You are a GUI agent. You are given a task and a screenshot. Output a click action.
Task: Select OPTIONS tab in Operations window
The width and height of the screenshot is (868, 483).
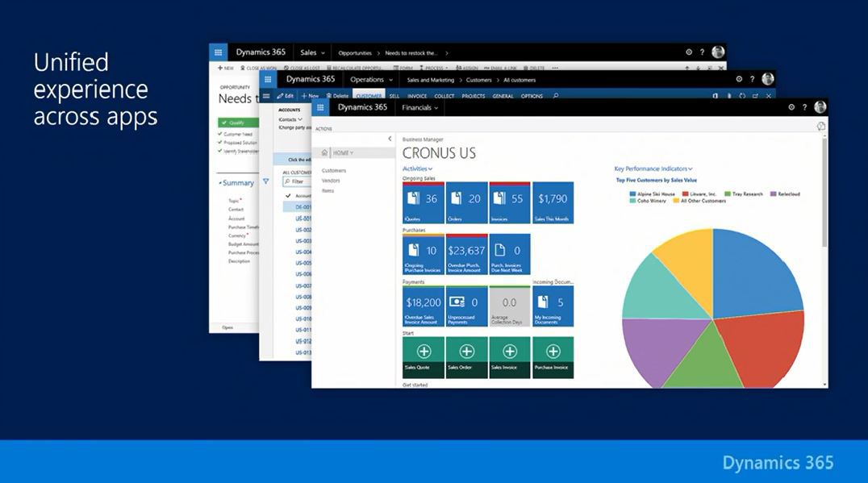(x=532, y=96)
